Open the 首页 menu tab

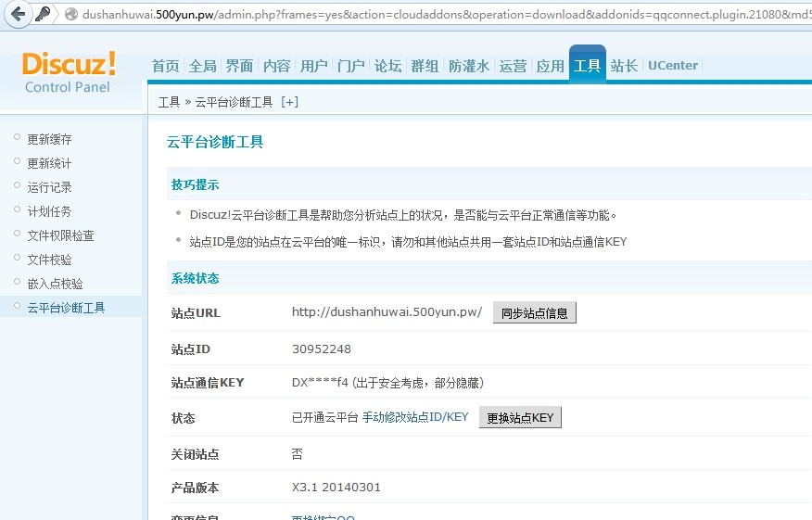pyautogui.click(x=166, y=66)
